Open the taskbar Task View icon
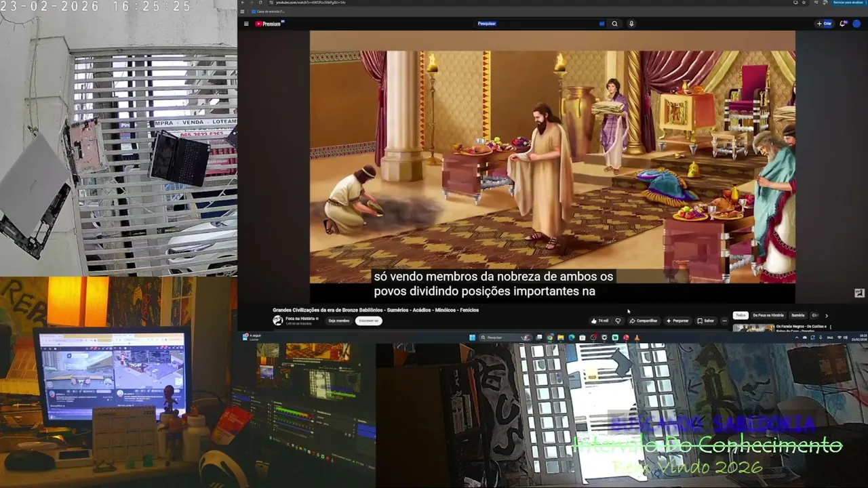The image size is (868, 488). coord(539,338)
